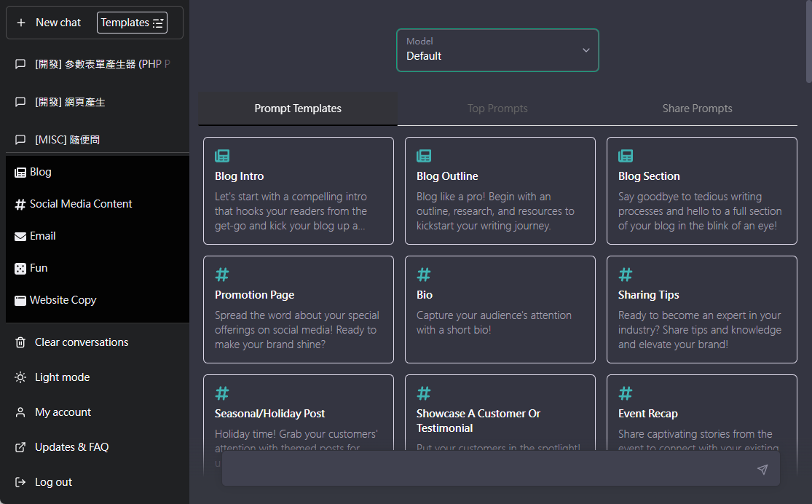Screen dimensions: 812x504
Task: Click the chat message input field
Action: pos(488,470)
